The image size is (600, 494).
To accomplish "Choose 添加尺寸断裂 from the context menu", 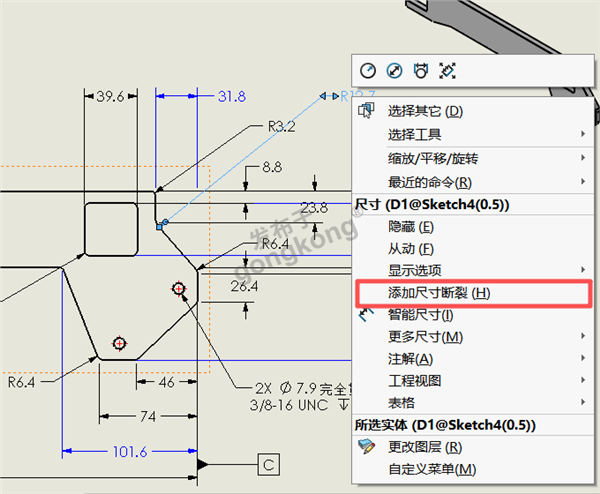I will click(x=439, y=293).
